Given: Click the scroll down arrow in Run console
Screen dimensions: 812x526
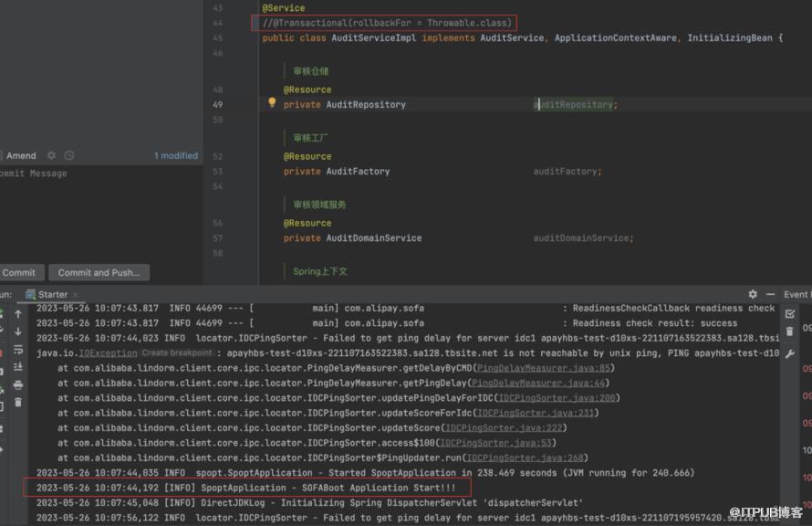Looking at the screenshot, I should pyautogui.click(x=17, y=332).
